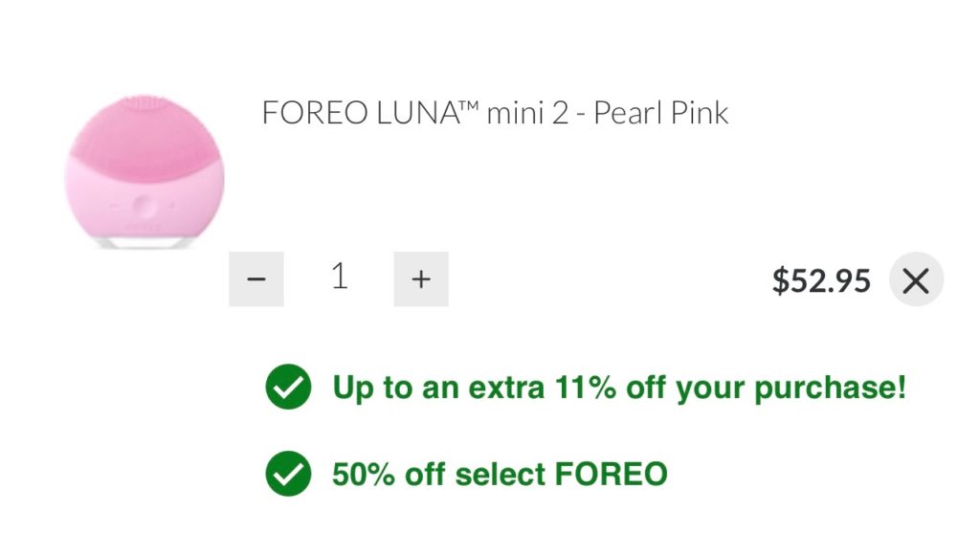Increase quantity with the plus button
The height and width of the screenshot is (556, 980).
[x=421, y=278]
